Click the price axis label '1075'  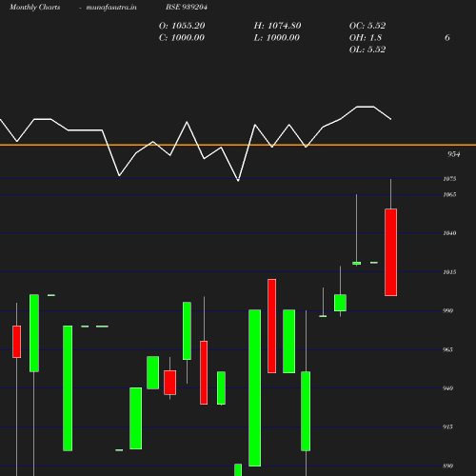449,179
